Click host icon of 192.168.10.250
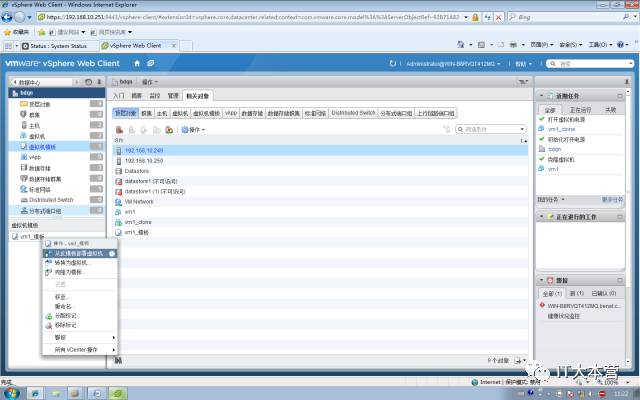 tap(119, 161)
